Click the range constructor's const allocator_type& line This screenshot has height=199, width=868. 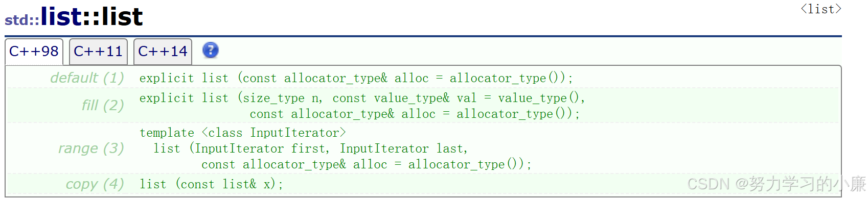point(367,164)
